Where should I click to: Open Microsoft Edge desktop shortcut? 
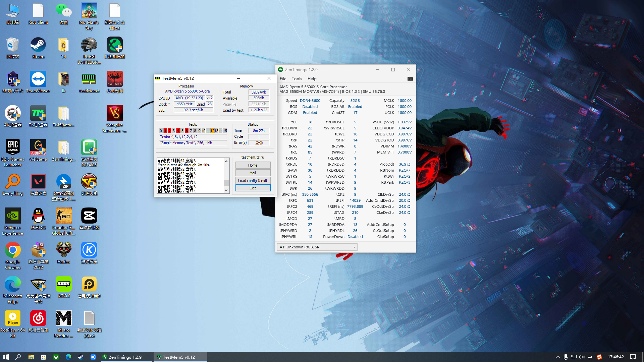click(x=13, y=290)
